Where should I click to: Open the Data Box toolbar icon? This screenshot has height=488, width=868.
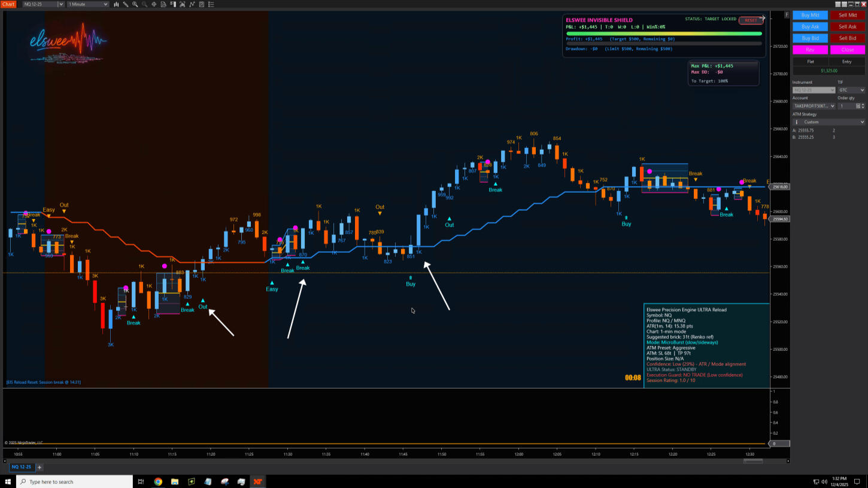[164, 4]
